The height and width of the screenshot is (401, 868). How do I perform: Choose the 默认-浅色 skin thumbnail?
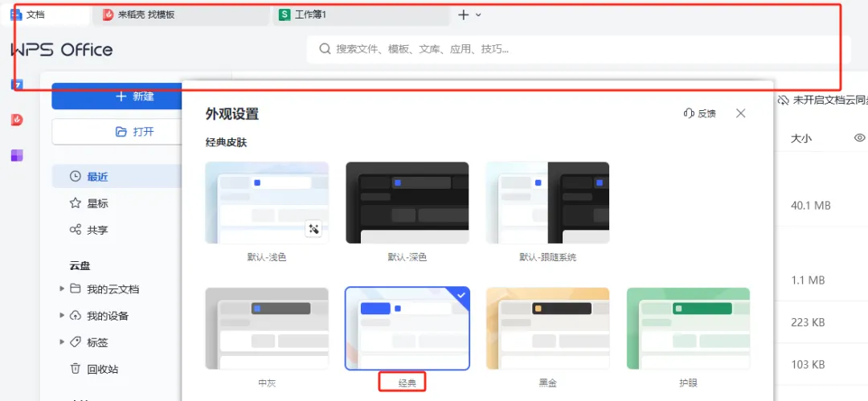pos(267,203)
